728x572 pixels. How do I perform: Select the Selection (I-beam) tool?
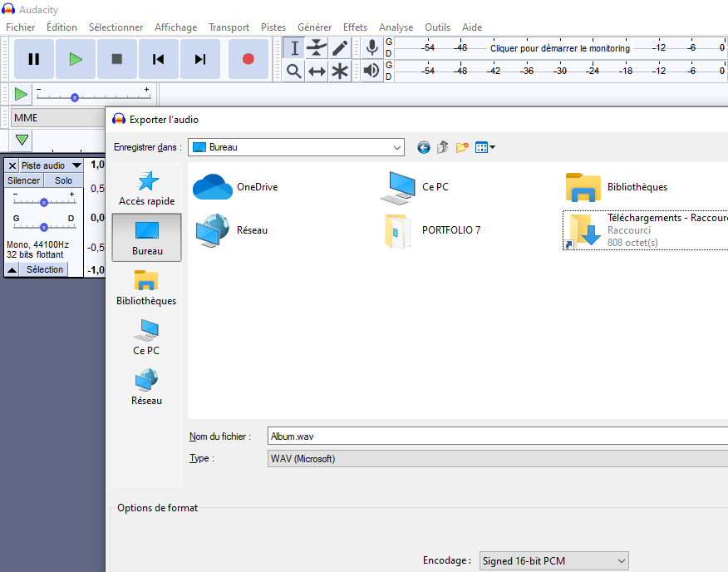(294, 48)
